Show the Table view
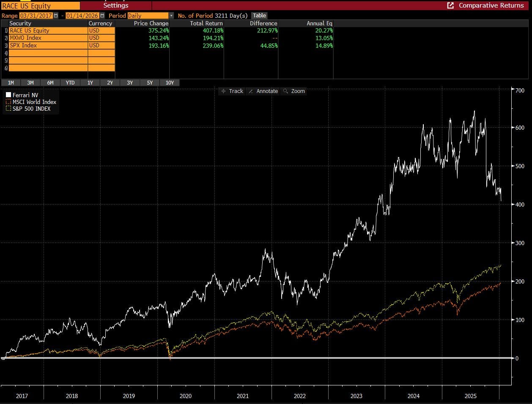 pos(260,16)
